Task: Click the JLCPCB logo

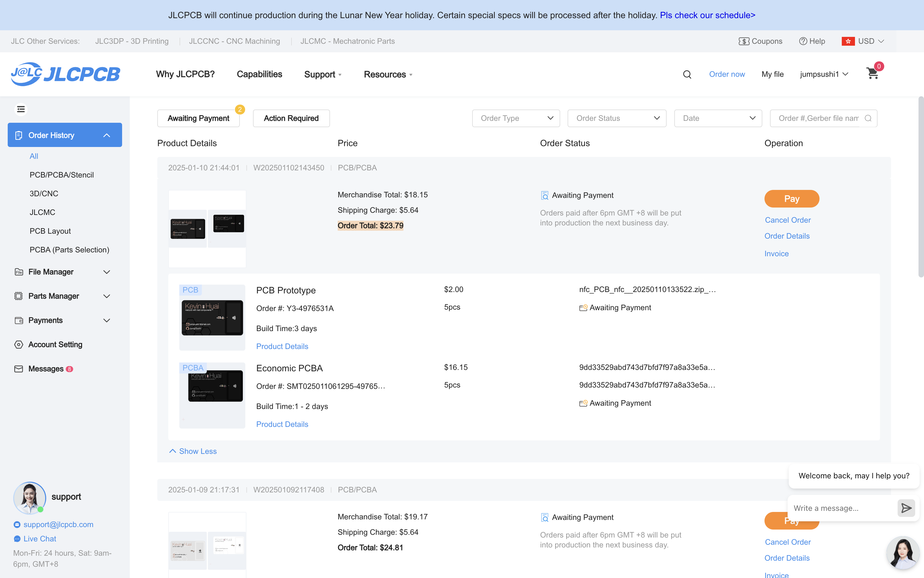Action: 65,74
